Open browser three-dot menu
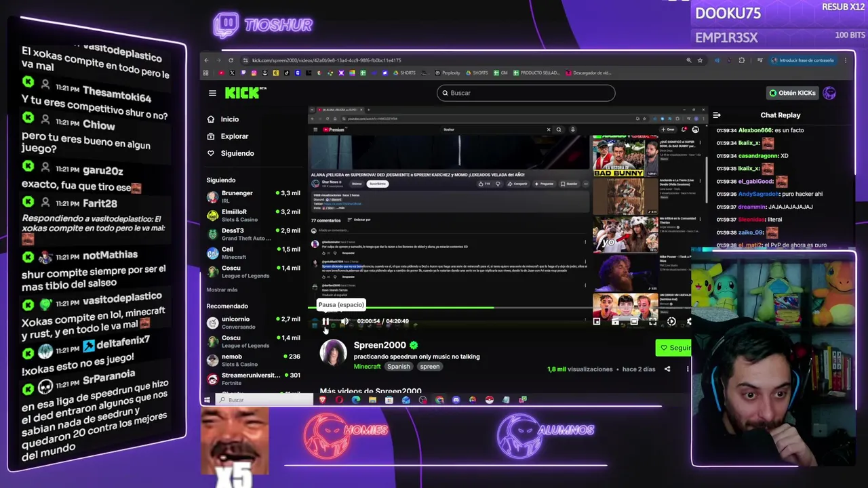 [846, 60]
